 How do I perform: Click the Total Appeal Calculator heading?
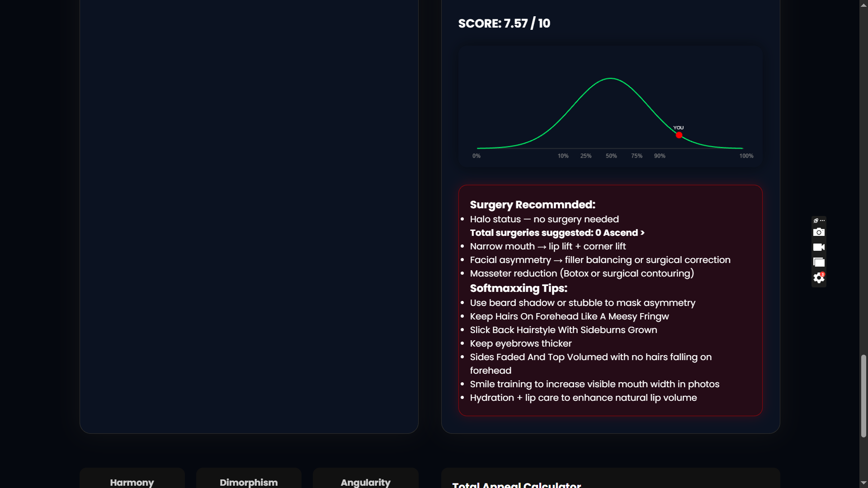(x=516, y=484)
